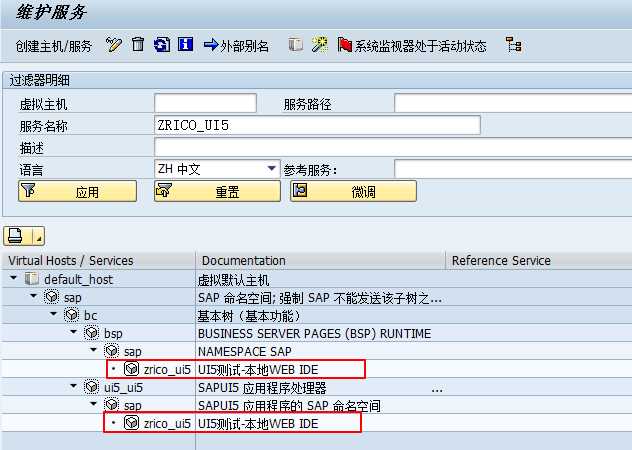Click the cube icon beside bc
Viewport: 632px width, 450px height.
[71, 315]
